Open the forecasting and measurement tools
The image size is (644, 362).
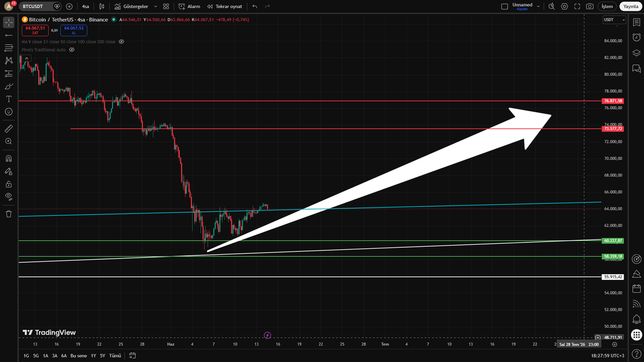(9, 73)
